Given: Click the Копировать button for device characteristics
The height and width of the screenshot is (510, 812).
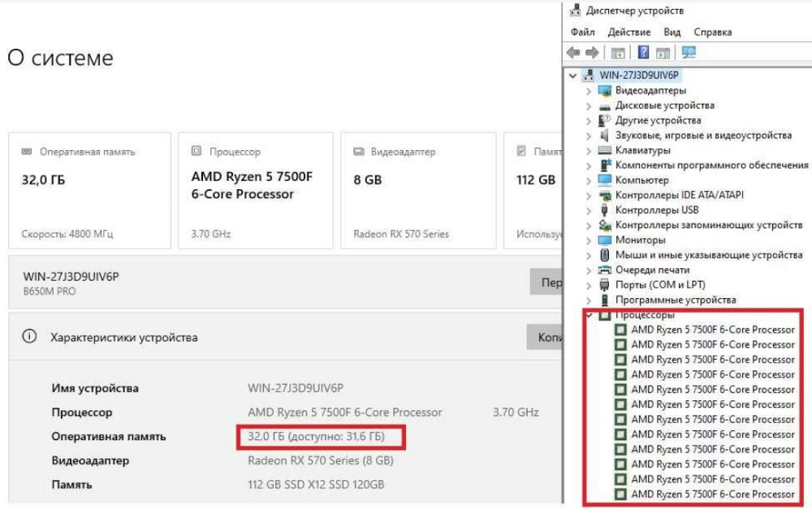Looking at the screenshot, I should tap(544, 337).
